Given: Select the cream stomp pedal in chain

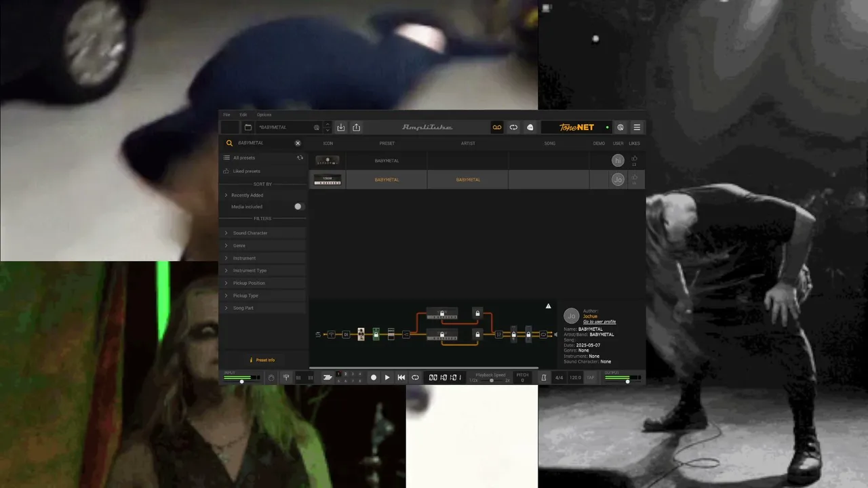Looking at the screenshot, I should [361, 333].
